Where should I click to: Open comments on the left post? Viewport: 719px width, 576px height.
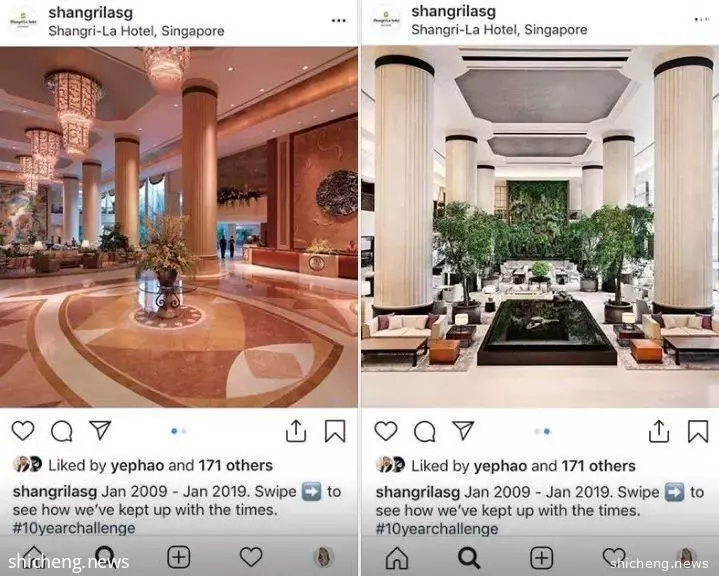[x=61, y=431]
